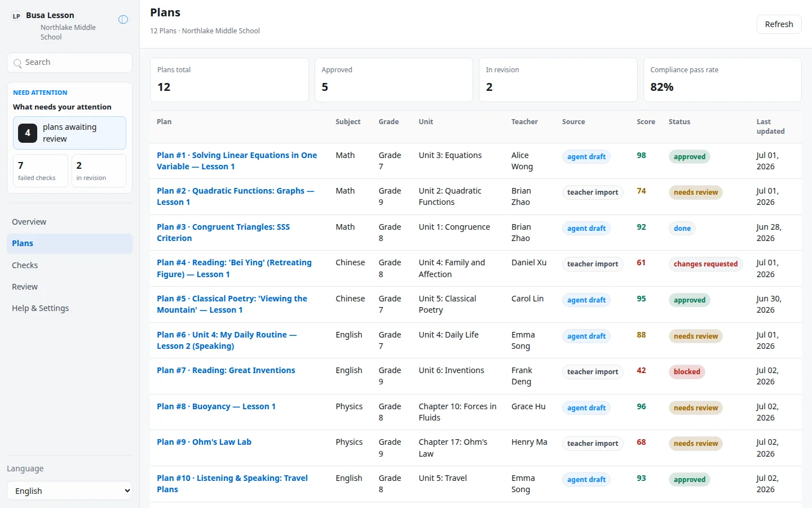Open Plan #10 Listening & Speaking link

click(232, 484)
